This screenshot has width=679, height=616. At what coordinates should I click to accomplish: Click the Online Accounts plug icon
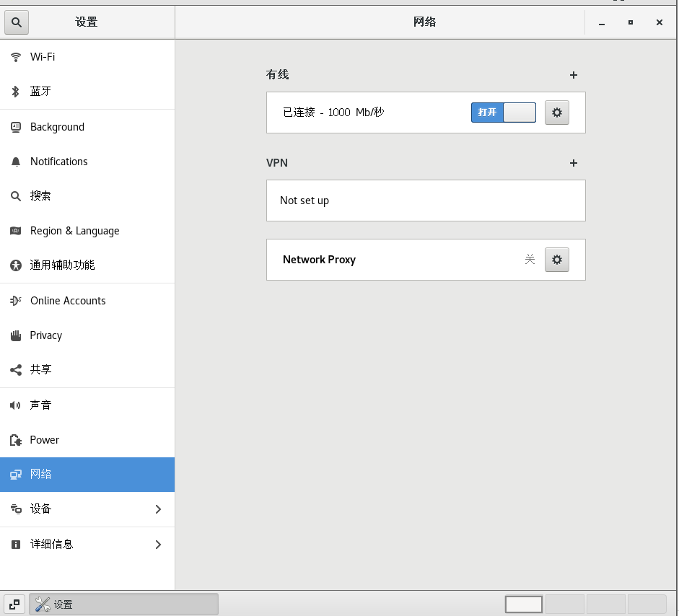[16, 300]
